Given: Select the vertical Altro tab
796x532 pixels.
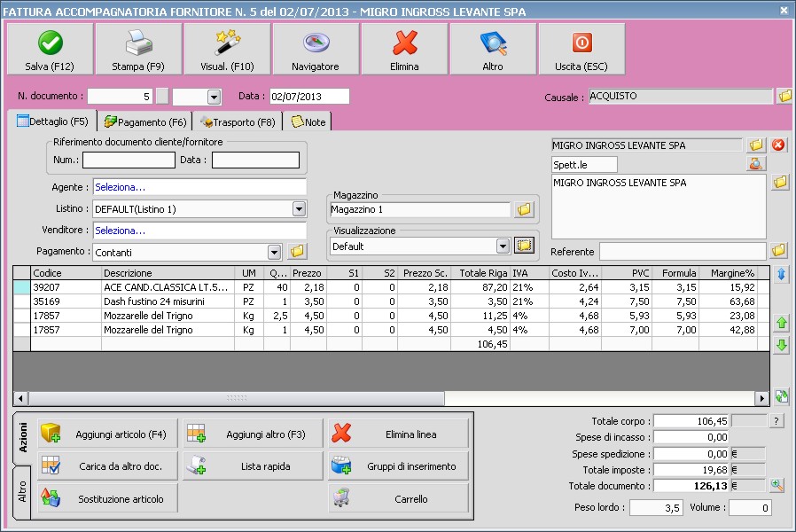Looking at the screenshot, I should point(23,492).
